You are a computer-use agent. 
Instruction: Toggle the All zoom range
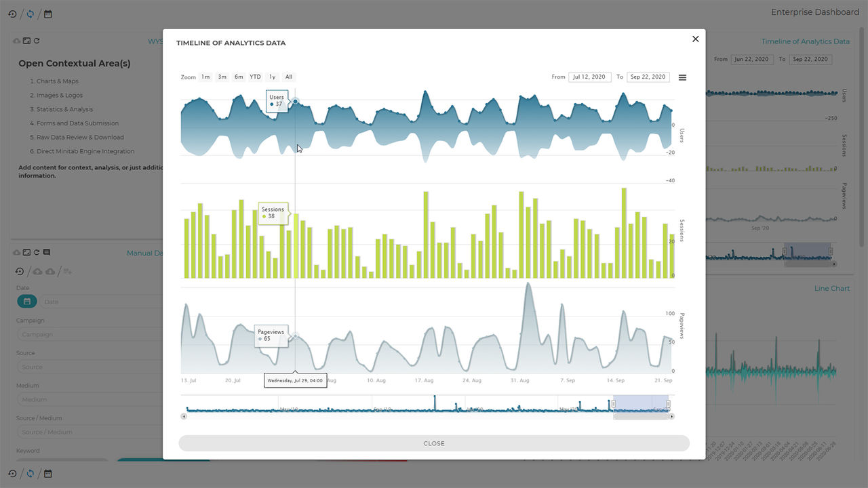(288, 77)
